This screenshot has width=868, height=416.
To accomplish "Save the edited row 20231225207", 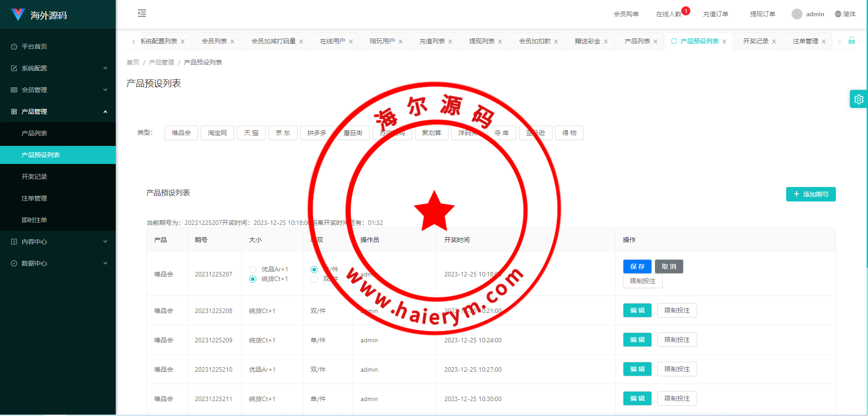I will click(637, 266).
